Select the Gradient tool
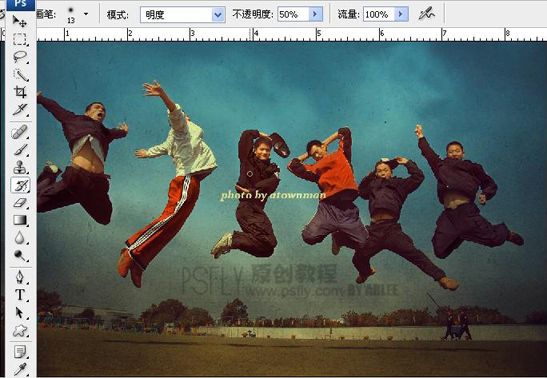Image resolution: width=547 pixels, height=378 pixels. tap(20, 220)
